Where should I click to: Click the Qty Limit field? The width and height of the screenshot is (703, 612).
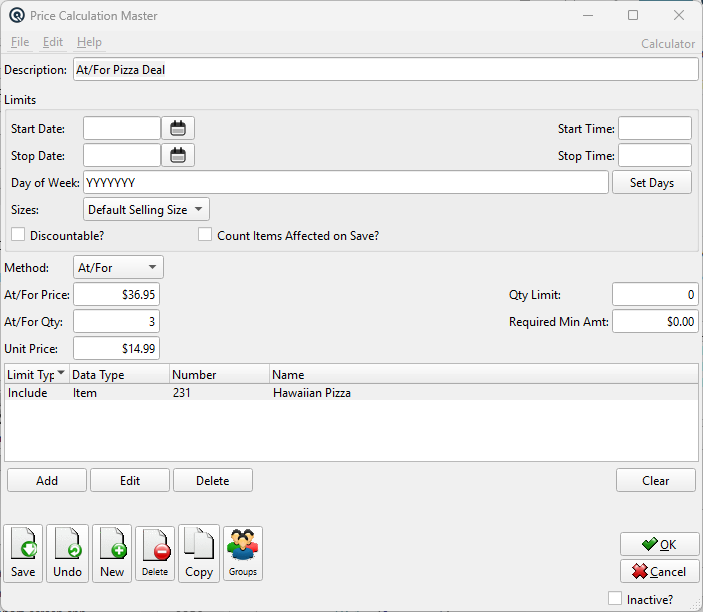pyautogui.click(x=655, y=295)
